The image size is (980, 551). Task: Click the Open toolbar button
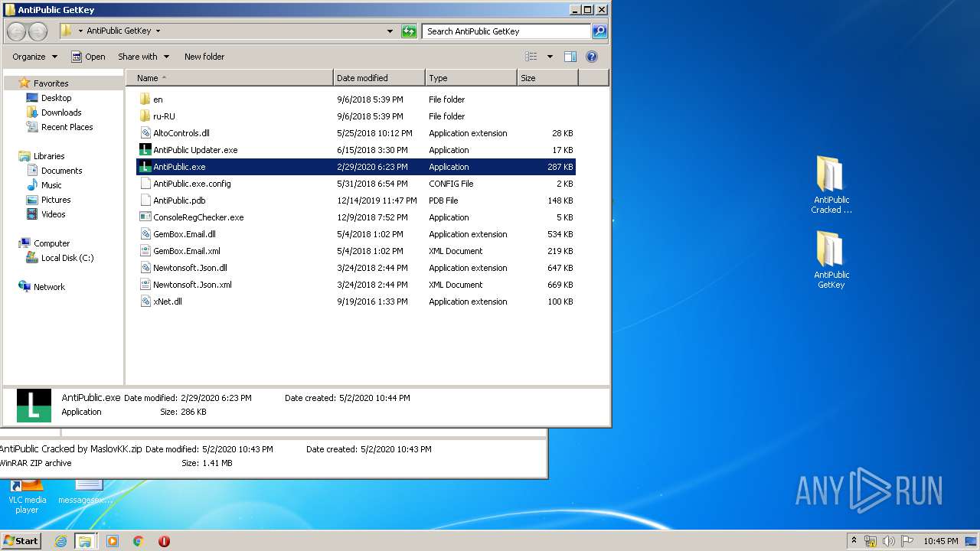(x=88, y=57)
